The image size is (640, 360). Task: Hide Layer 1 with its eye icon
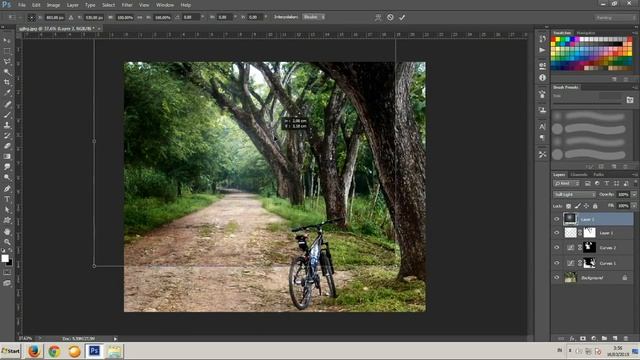557,233
